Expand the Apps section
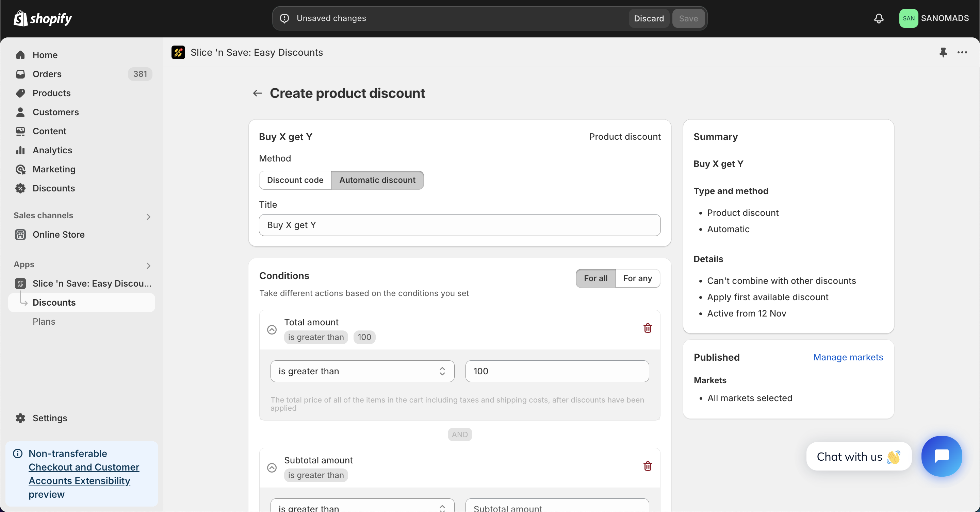The image size is (980, 512). pos(148,266)
